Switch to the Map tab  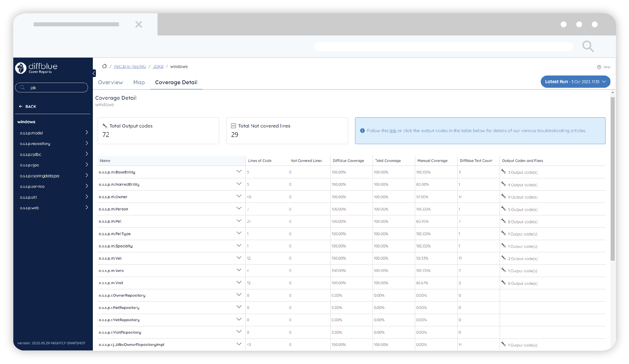pos(139,82)
